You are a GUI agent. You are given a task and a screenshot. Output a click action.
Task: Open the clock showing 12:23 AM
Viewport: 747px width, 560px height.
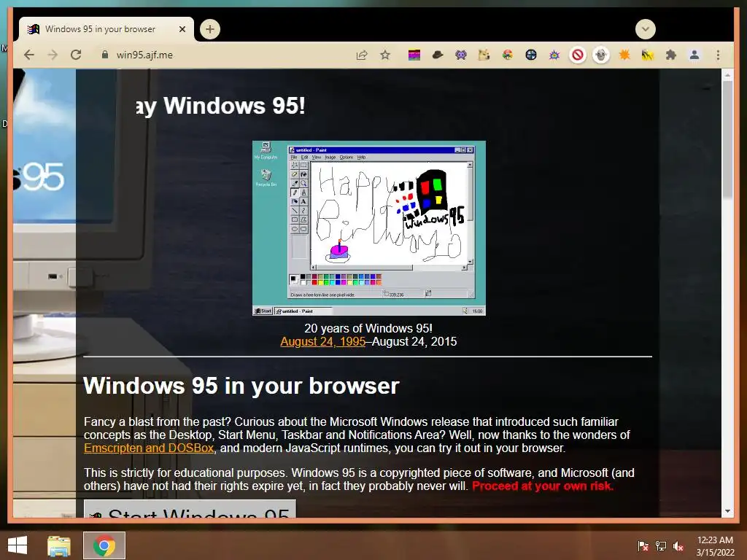[715, 546]
